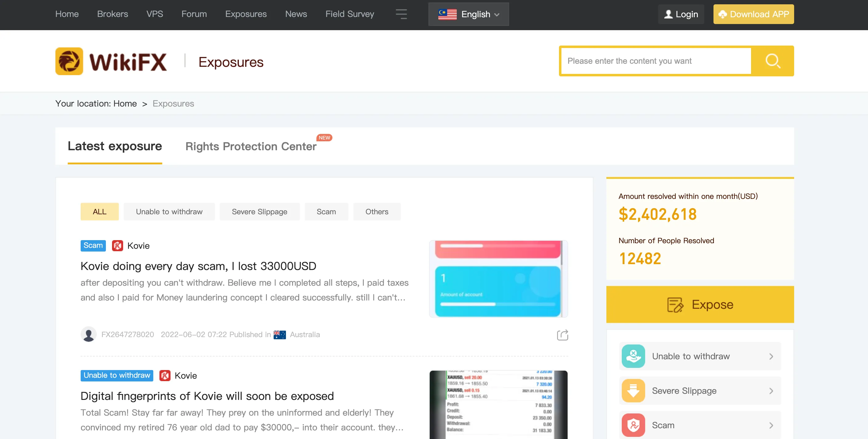Click the Download APP button

pos(753,14)
